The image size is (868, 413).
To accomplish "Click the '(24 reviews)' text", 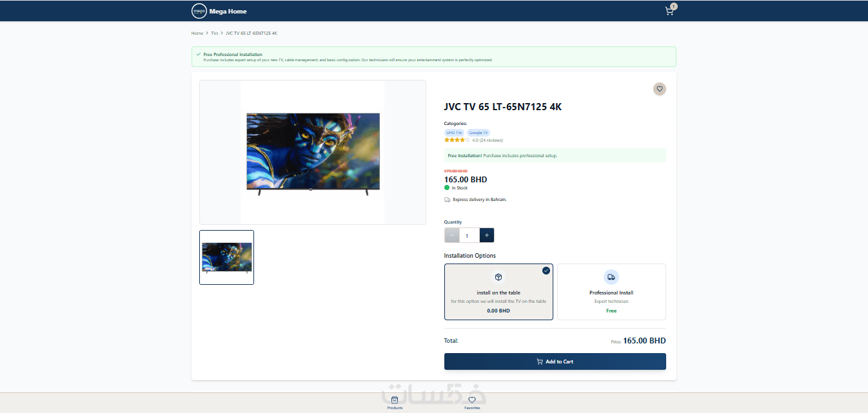I will pos(491,140).
